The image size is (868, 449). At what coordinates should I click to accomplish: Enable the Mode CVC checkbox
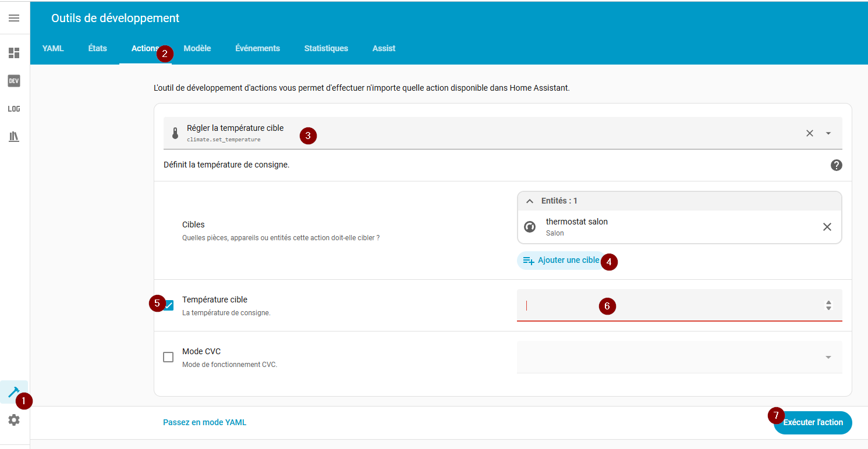coord(168,357)
